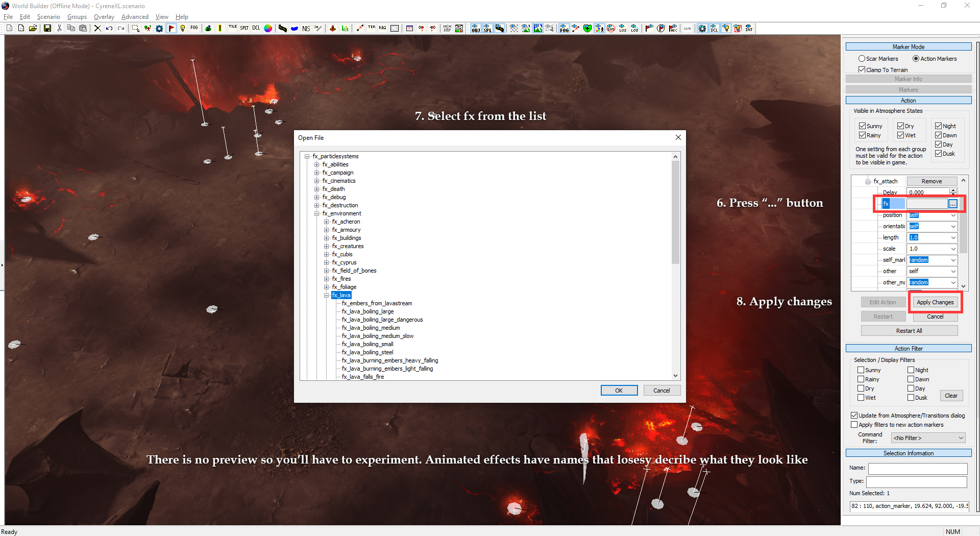
Task: Click the FOG toolbar button
Action: [194, 29]
